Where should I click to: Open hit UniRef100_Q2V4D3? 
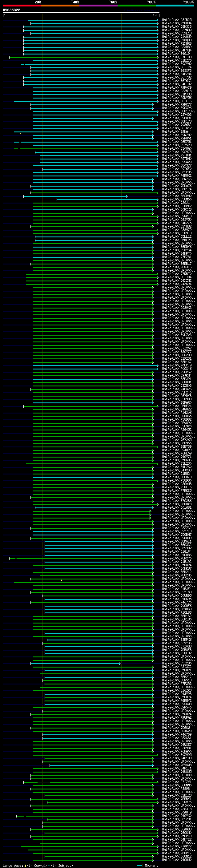[x=177, y=115]
